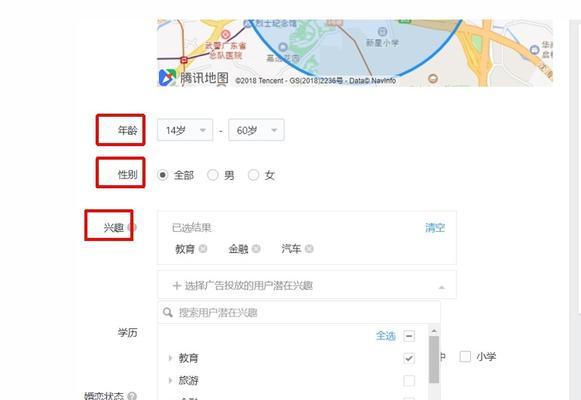
Task: Remove the 汽车 interest tag
Action: (309, 249)
